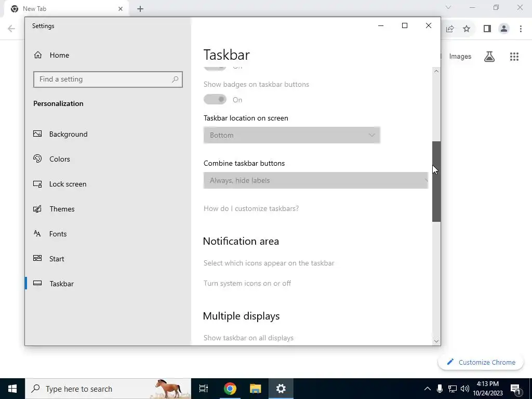Open Chrome side panel
This screenshot has height=399, width=532.
[x=487, y=29]
